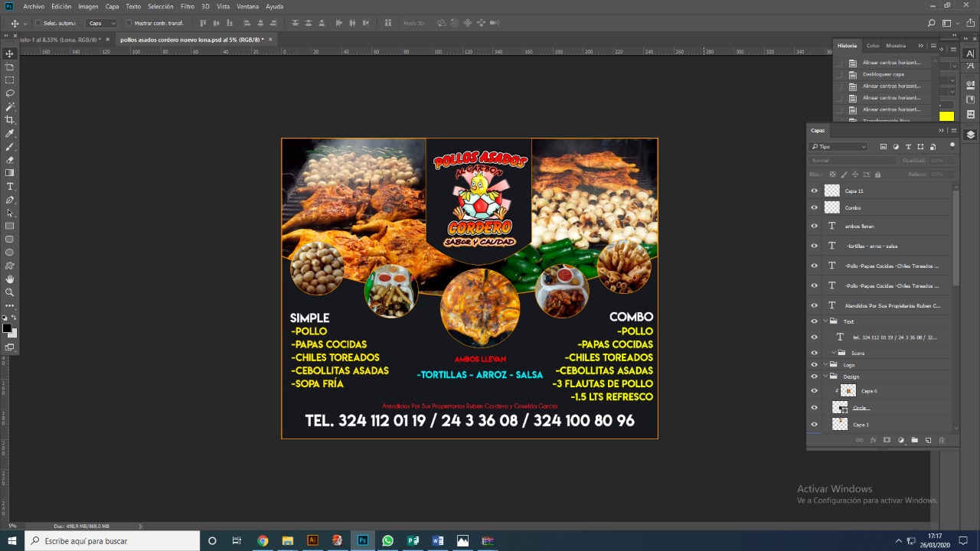The height and width of the screenshot is (551, 980).
Task: Open the Tipo layer filter dropdown
Action: point(839,146)
